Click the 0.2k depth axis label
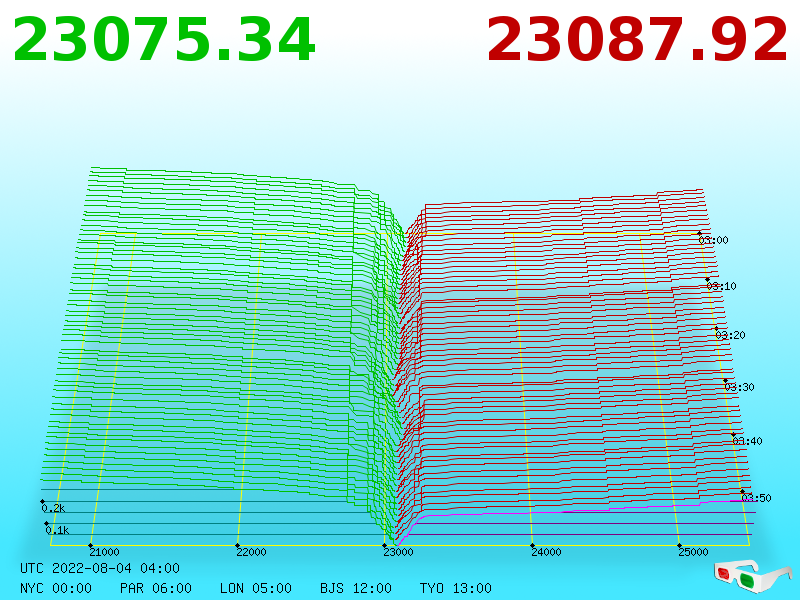Image resolution: width=800 pixels, height=600 pixels. click(x=53, y=508)
